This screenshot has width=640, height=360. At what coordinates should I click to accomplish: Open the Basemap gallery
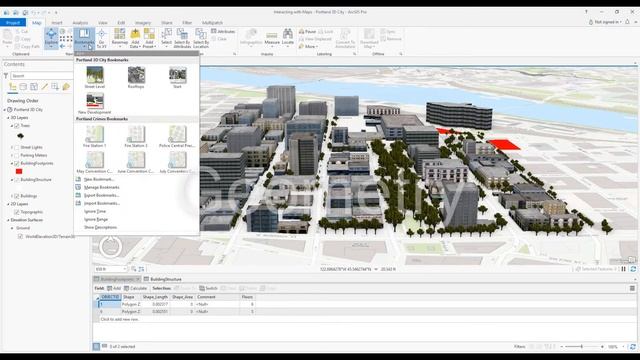coord(120,38)
